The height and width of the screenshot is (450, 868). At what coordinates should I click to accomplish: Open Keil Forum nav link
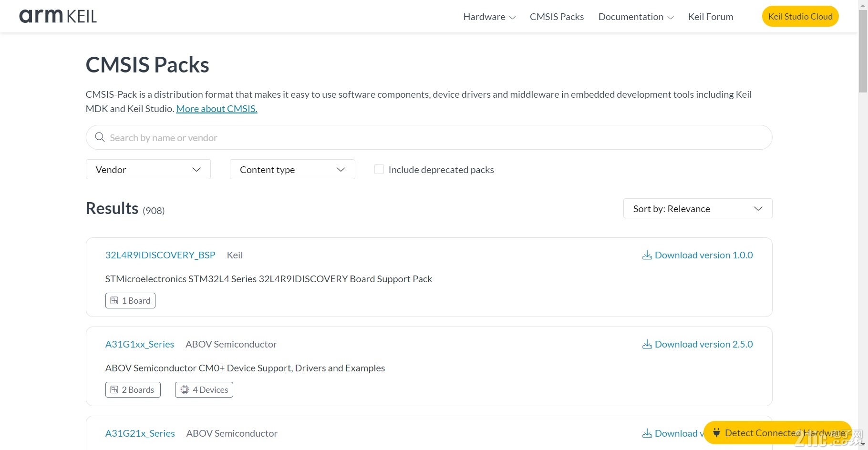(x=711, y=17)
